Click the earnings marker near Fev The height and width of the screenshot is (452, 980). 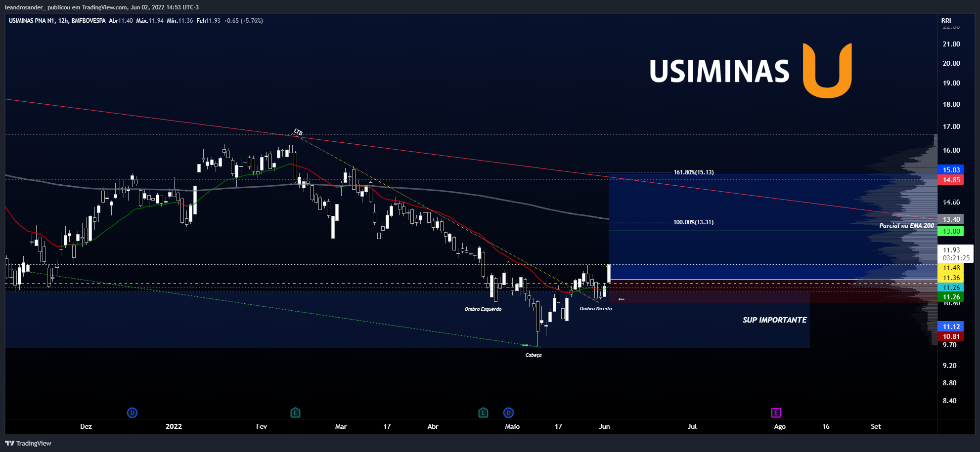pyautogui.click(x=295, y=412)
